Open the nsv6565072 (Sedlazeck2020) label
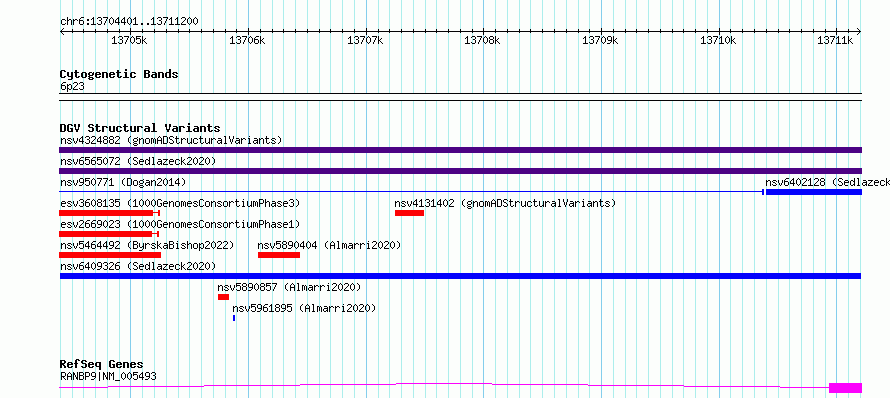Screen dimensions: 890x398 click(x=138, y=161)
